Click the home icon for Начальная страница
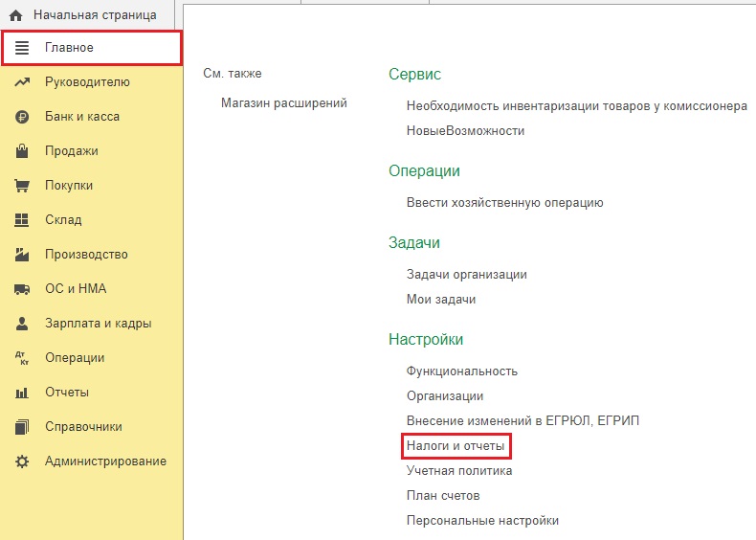 point(16,15)
